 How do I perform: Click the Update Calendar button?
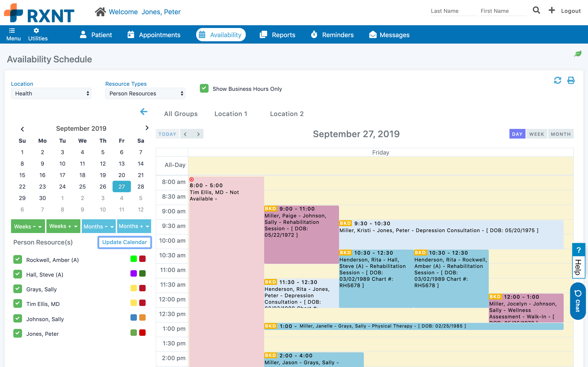point(124,242)
